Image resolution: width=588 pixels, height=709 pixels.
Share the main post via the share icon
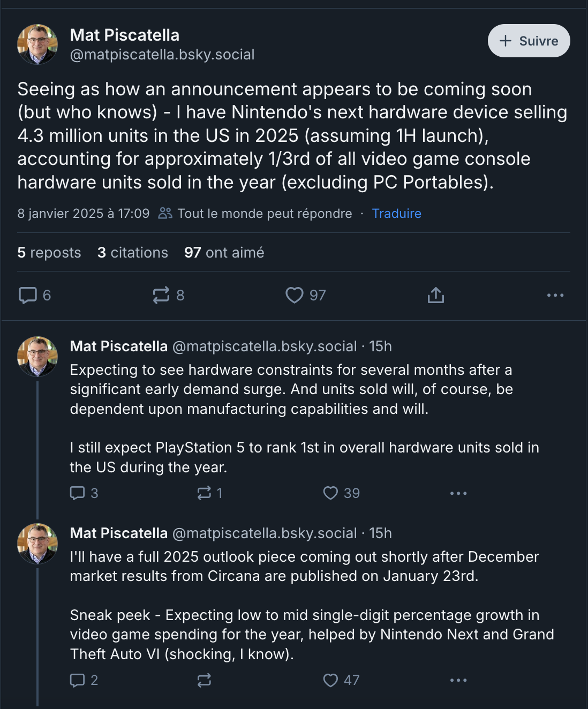pyautogui.click(x=435, y=295)
